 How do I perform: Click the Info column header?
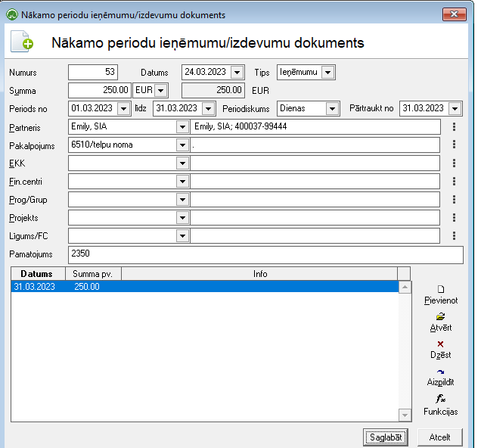pyautogui.click(x=260, y=274)
